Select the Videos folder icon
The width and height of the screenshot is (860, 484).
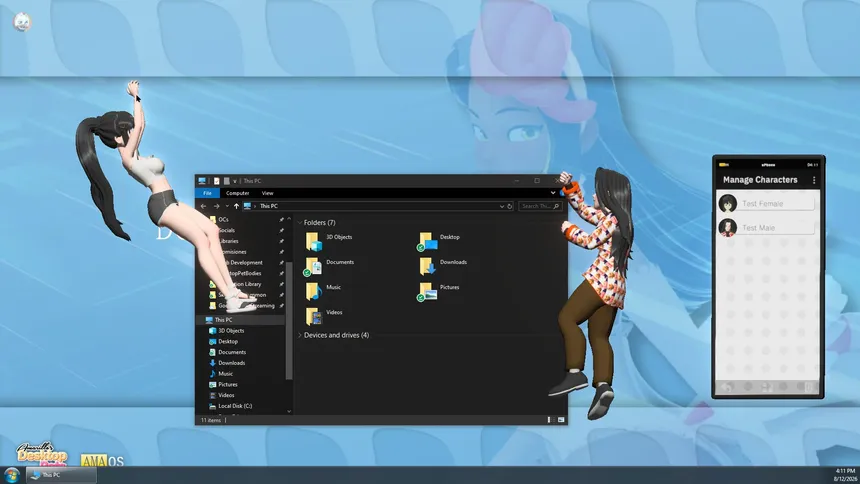click(x=314, y=316)
